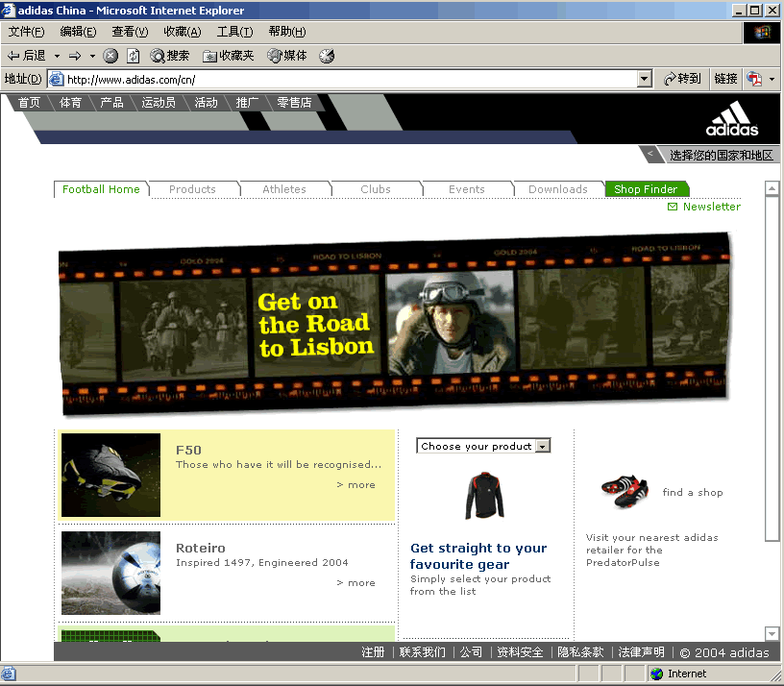Open the Favorites (收藏夹) toolbar button
Image resolution: width=784 pixels, height=686 pixels.
click(228, 56)
